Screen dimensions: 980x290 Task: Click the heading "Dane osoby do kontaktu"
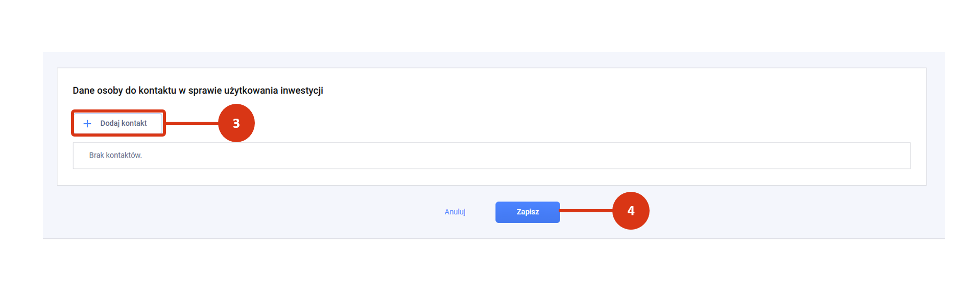click(125, 91)
